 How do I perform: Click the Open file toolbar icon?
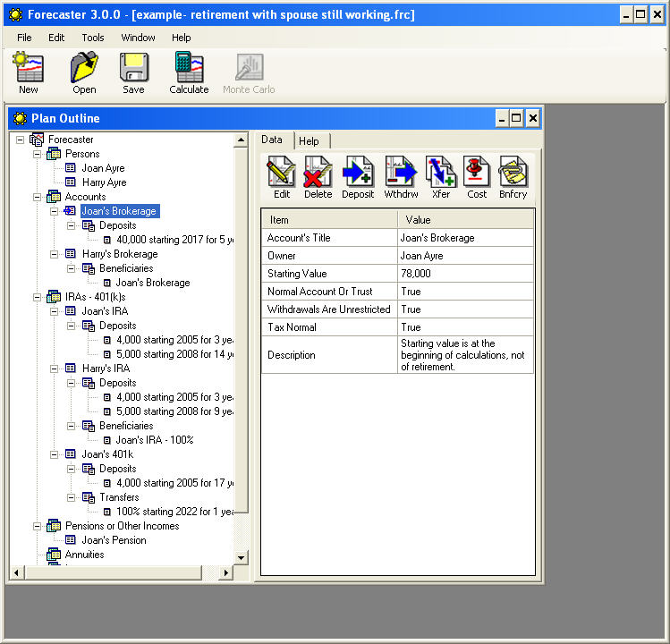click(84, 67)
